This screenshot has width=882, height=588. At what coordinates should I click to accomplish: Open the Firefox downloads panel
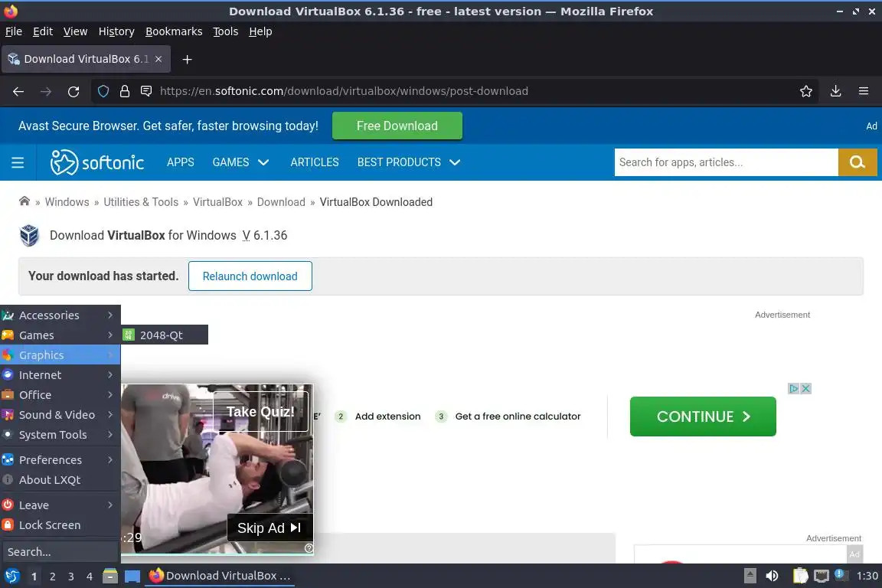[x=836, y=91]
